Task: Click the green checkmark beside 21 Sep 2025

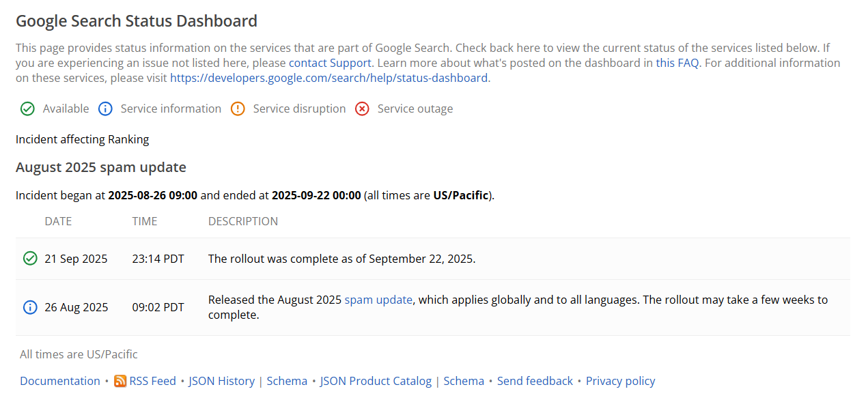Action: 30,259
